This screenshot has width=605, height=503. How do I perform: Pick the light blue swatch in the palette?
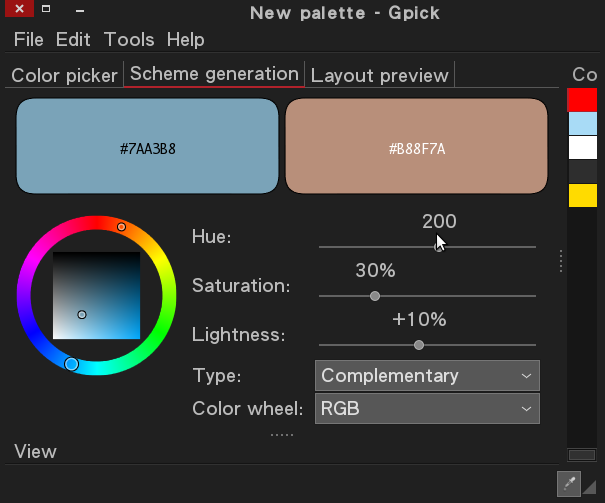tap(582, 124)
